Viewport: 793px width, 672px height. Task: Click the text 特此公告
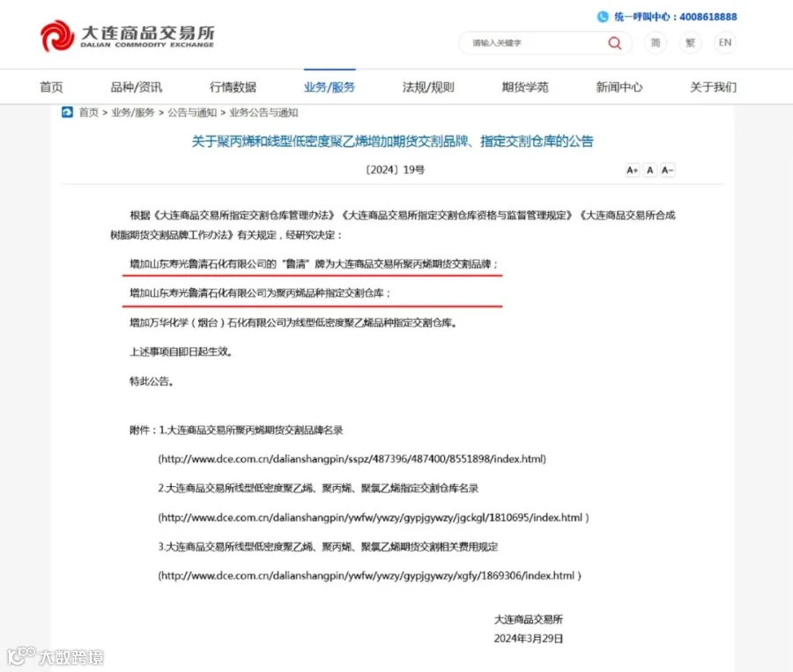point(152,381)
